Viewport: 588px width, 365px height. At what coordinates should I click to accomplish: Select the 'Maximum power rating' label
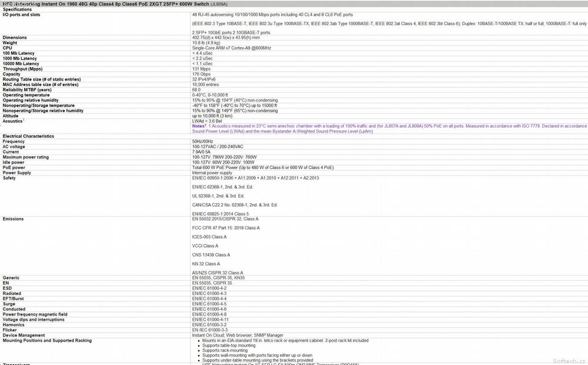[25, 157]
